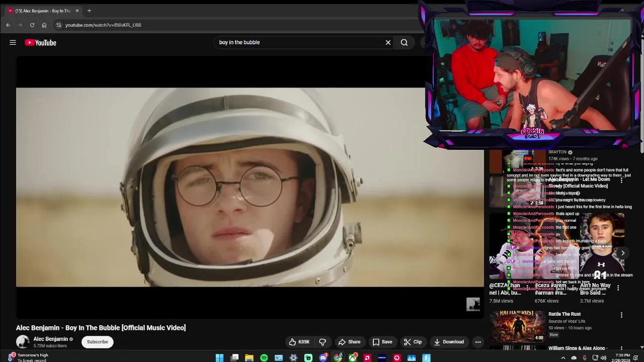Open Discord from taskbar

pos(323,358)
